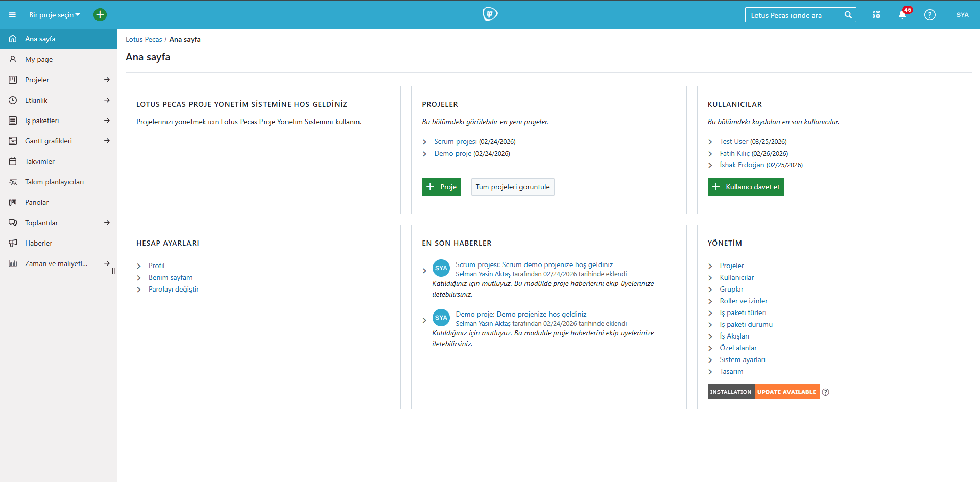Image resolution: width=980 pixels, height=482 pixels.
Task: Open Takım planlayıcıları via its sidebar icon
Action: pos(12,182)
